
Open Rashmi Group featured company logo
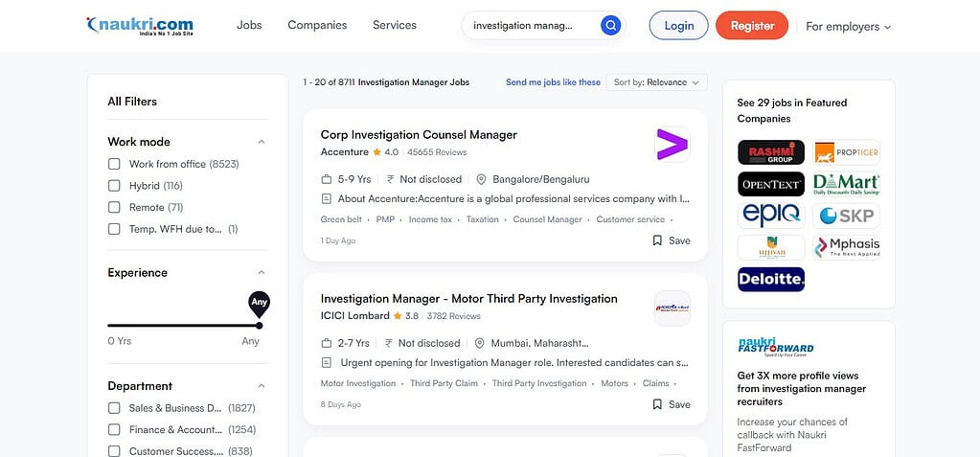770,152
